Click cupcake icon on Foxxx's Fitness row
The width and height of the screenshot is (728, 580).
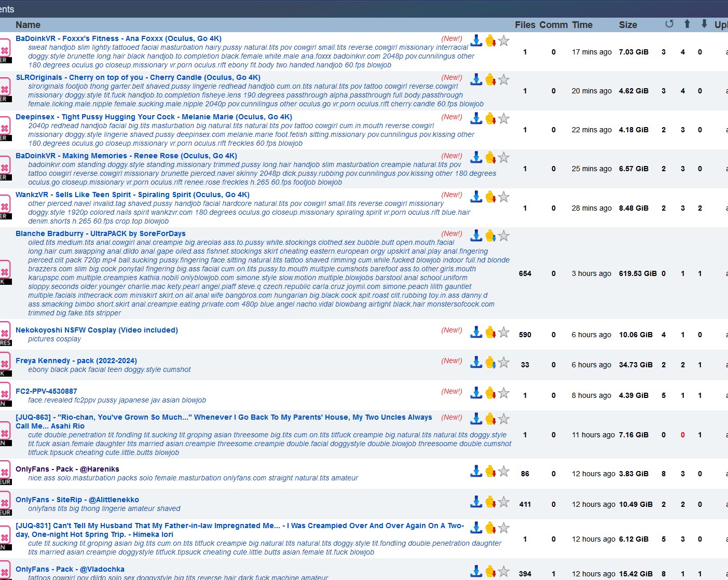click(x=490, y=40)
